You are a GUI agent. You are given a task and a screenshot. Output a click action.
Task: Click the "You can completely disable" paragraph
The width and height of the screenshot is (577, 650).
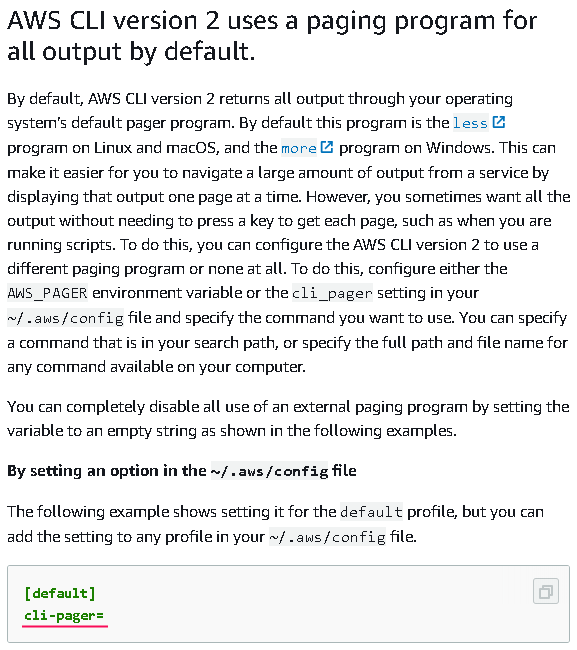(288, 419)
